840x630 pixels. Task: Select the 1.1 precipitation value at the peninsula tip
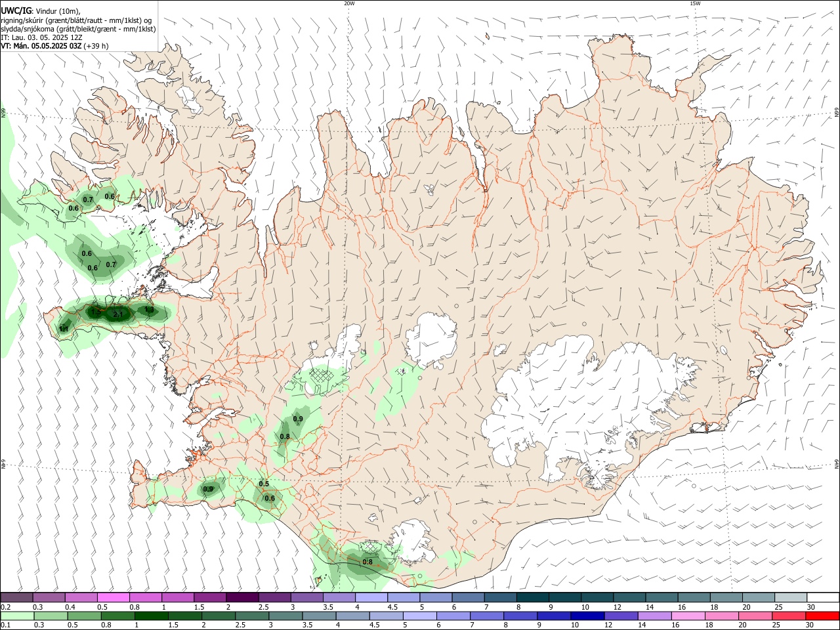[x=64, y=329]
